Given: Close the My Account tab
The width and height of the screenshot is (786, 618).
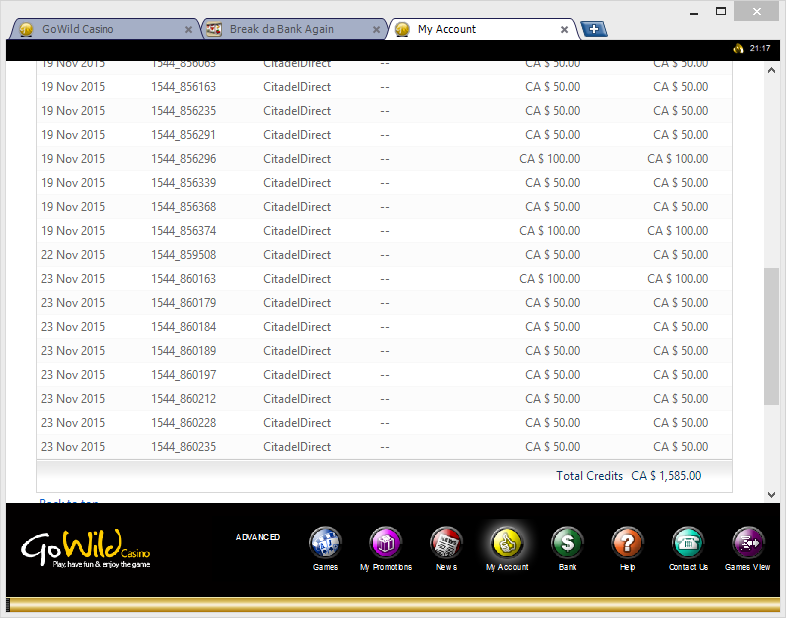Looking at the screenshot, I should pyautogui.click(x=564, y=30).
